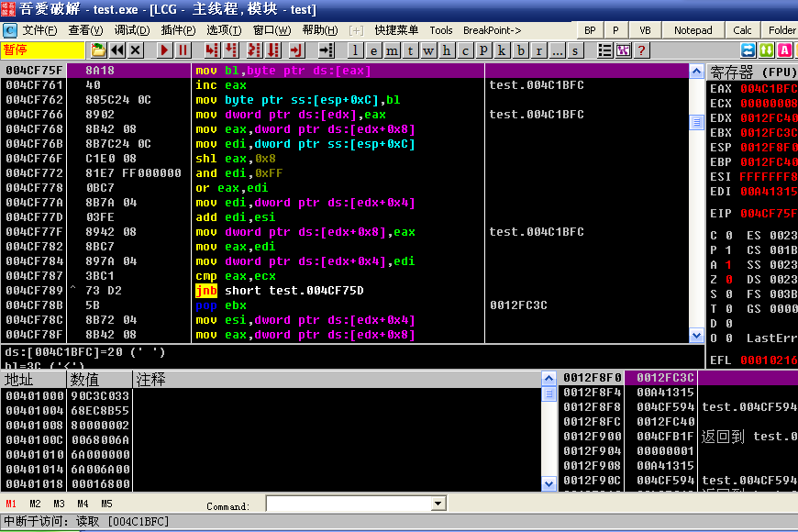798x532 pixels.
Task: Click the trace over icon
Action: (x=274, y=50)
